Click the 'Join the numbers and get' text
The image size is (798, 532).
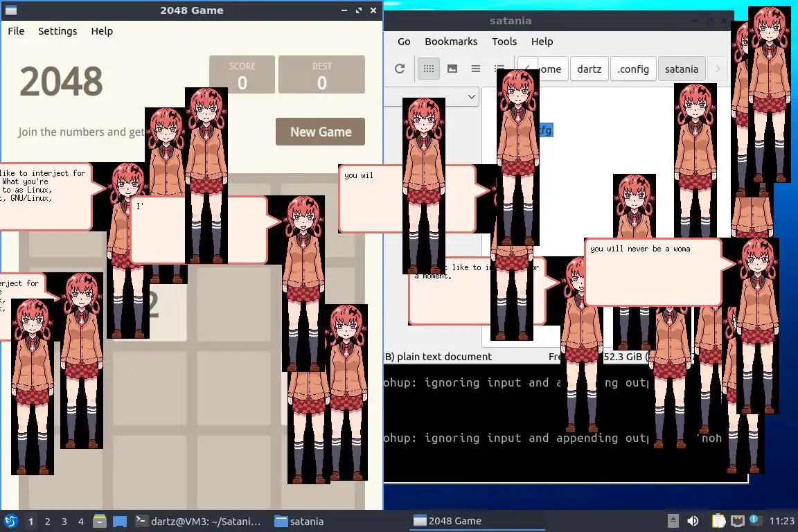pos(82,132)
